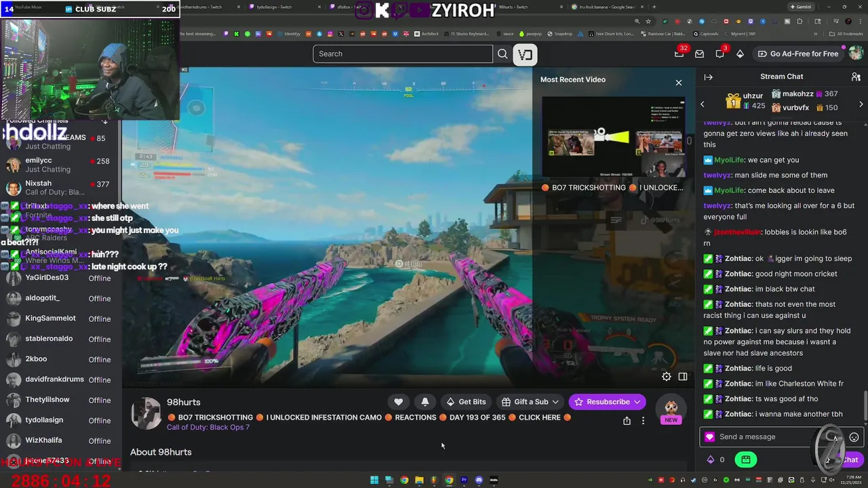Click the green reward claim button in chat
Image resolution: width=868 pixels, height=488 pixels.
(745, 460)
